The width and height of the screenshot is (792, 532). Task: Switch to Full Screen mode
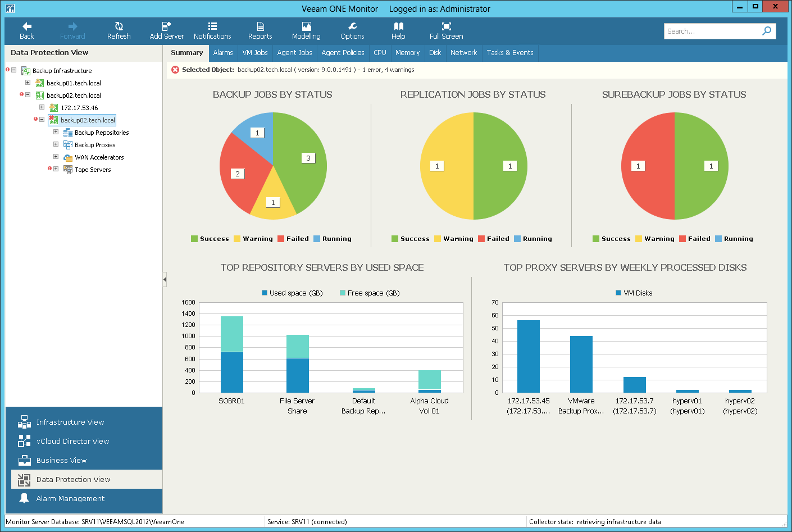(x=447, y=31)
